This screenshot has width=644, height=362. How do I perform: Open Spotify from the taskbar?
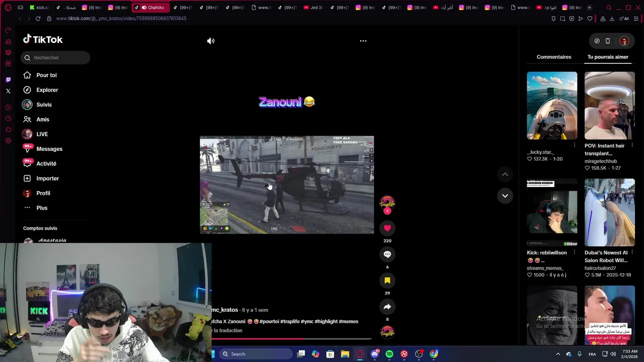point(389,354)
